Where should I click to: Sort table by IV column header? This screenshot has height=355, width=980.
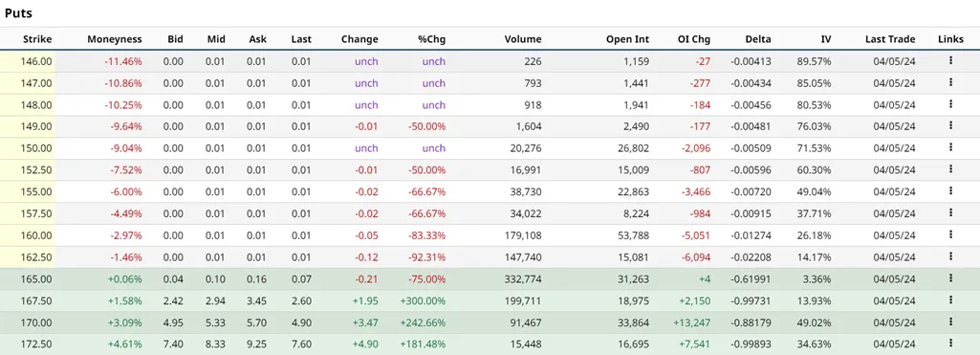(x=826, y=38)
